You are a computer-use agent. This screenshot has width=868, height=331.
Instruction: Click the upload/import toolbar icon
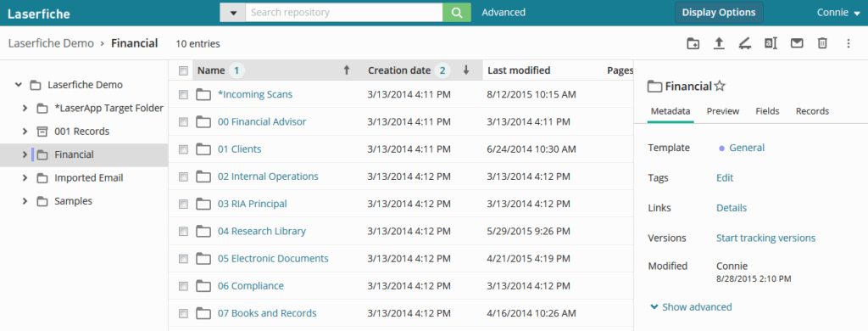pos(719,43)
